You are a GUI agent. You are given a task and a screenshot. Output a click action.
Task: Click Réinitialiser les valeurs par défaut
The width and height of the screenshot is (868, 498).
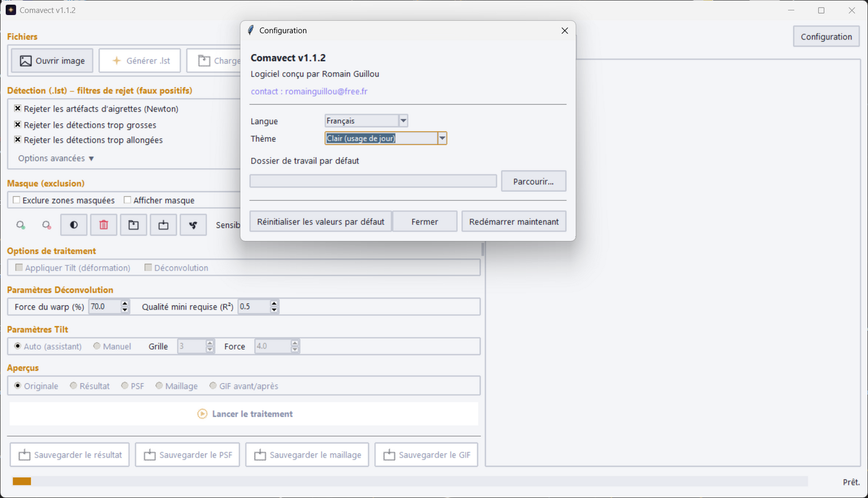pyautogui.click(x=321, y=222)
